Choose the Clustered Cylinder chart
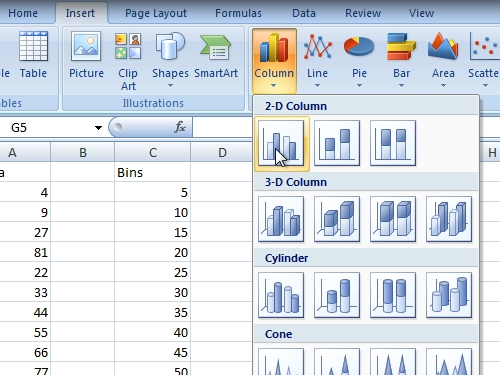The height and width of the screenshot is (375, 500). tap(281, 295)
